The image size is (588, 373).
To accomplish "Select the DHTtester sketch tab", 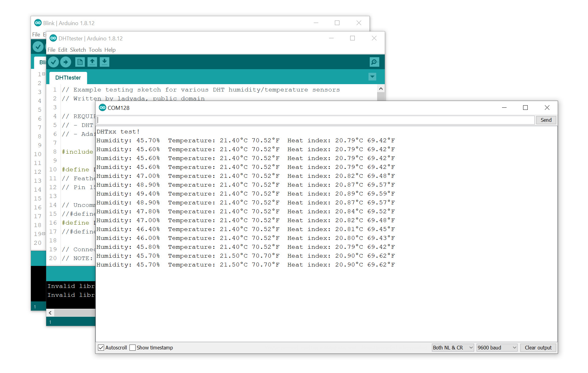I will pyautogui.click(x=68, y=78).
